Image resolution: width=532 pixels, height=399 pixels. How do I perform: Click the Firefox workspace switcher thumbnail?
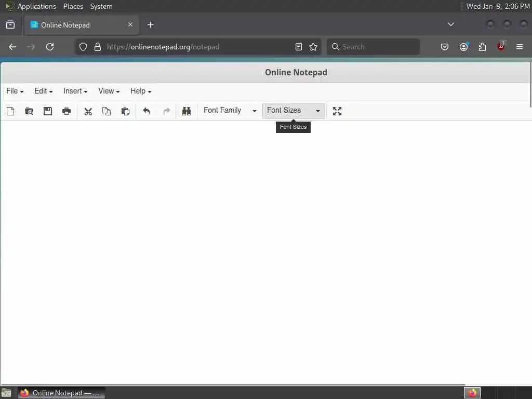[472, 393]
